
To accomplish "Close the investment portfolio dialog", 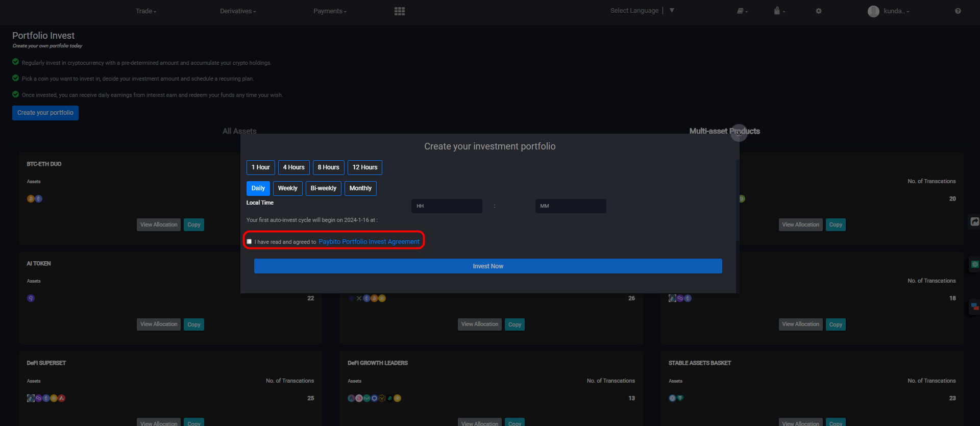I will tap(739, 134).
